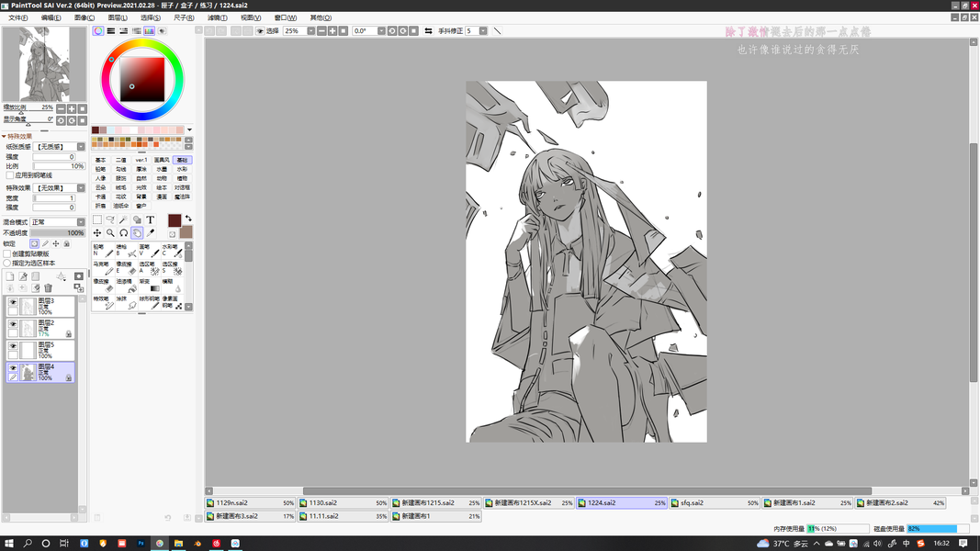Hide layer 图层2
Image resolution: width=980 pixels, height=551 pixels.
(13, 324)
